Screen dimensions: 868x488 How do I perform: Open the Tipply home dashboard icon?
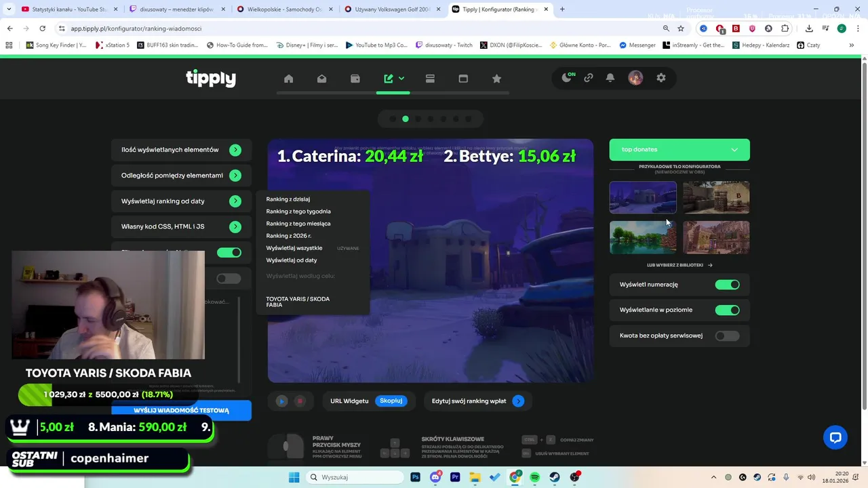point(289,79)
